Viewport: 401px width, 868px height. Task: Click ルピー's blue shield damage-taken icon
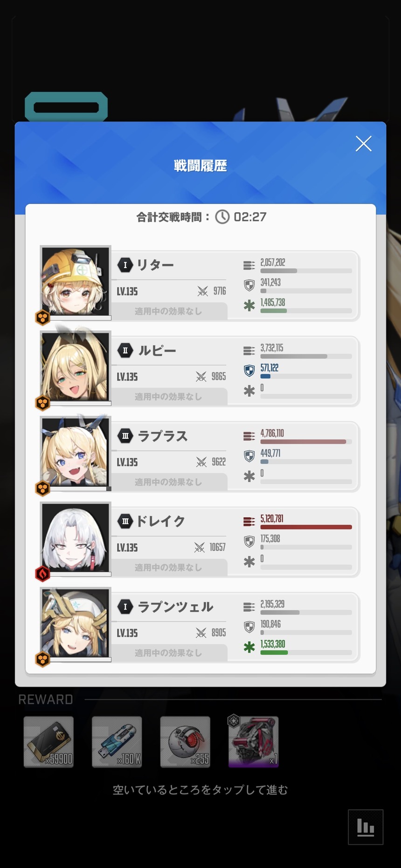[249, 371]
